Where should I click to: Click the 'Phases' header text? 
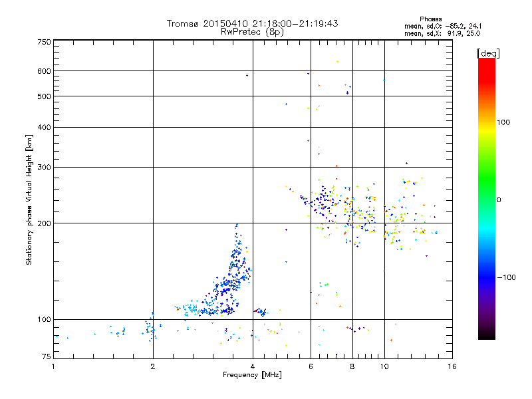tap(430, 19)
